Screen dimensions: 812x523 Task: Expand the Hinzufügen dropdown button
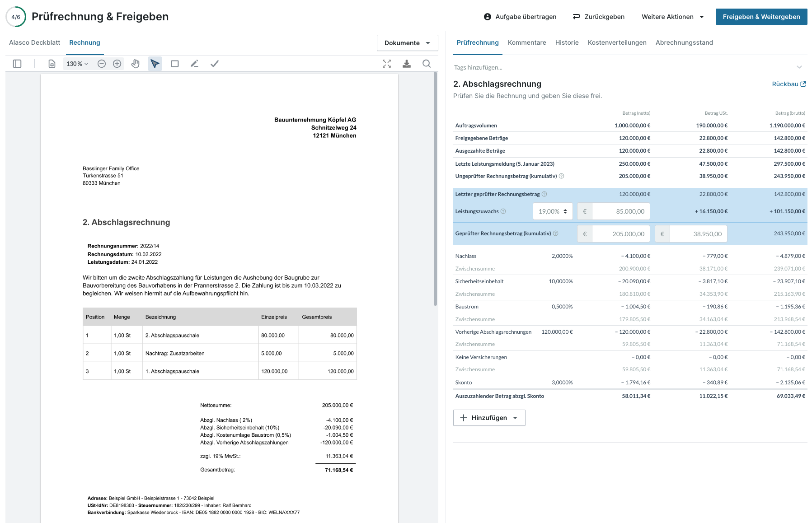[489, 418]
